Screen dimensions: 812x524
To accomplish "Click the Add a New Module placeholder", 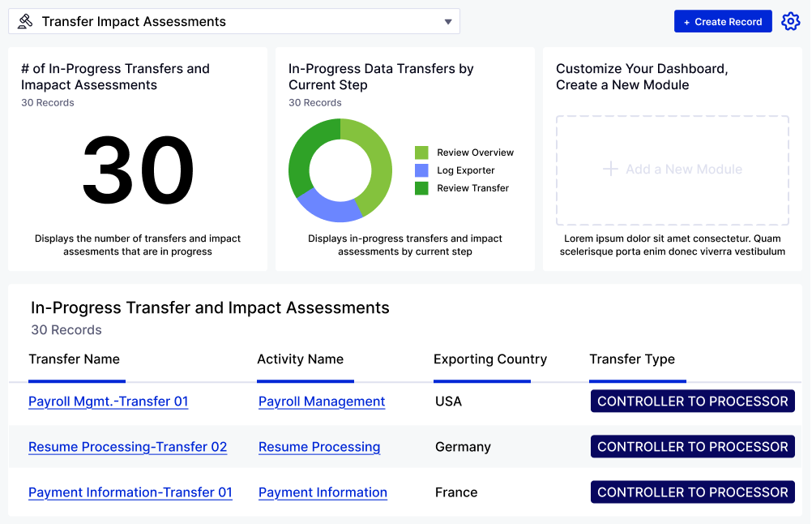I will tap(672, 170).
